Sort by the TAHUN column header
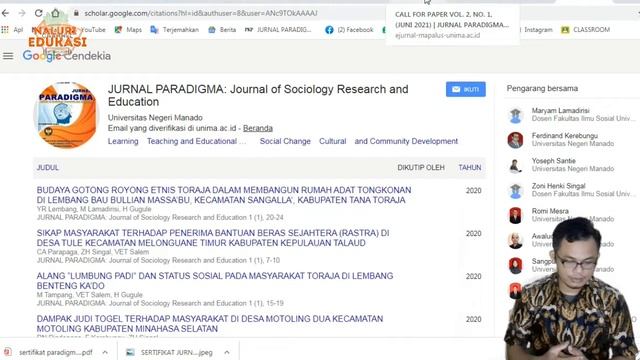This screenshot has height=360, width=640. point(470,167)
